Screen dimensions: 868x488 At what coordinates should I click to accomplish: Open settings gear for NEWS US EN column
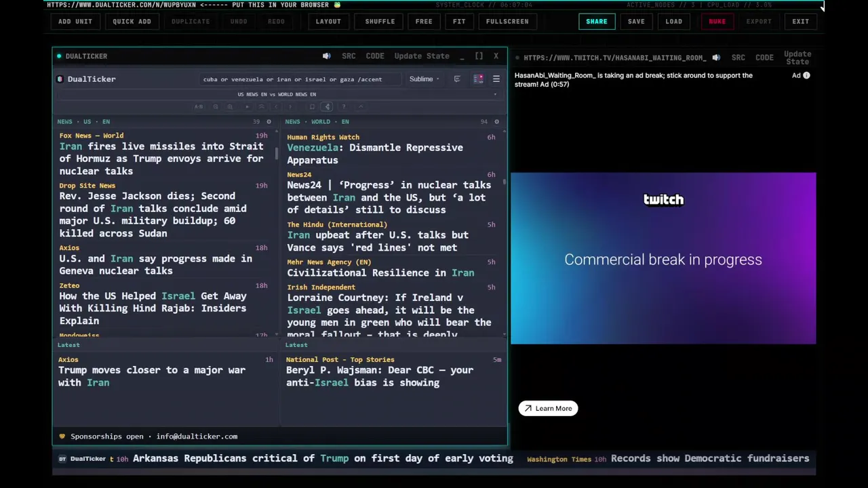pos(269,122)
